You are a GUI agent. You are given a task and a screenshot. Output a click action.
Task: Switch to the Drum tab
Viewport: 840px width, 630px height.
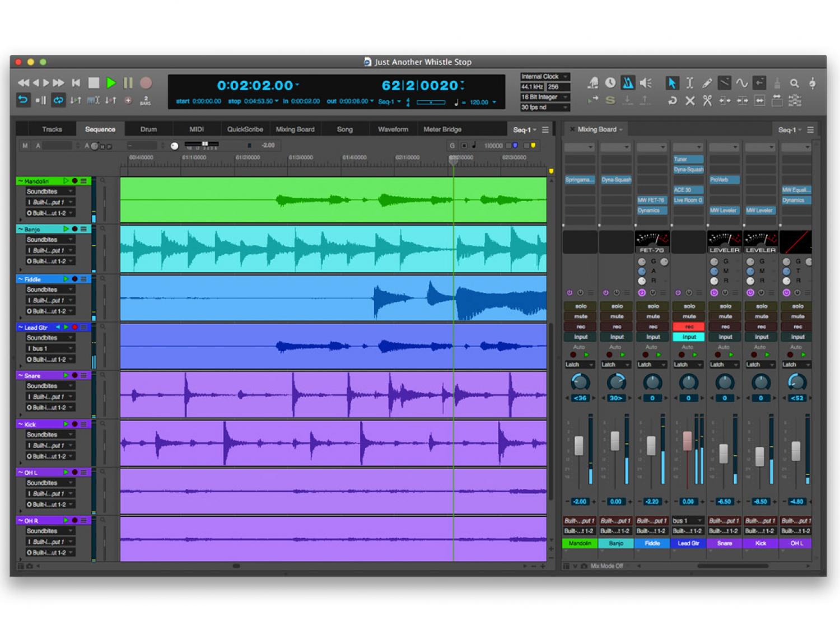pyautogui.click(x=148, y=129)
